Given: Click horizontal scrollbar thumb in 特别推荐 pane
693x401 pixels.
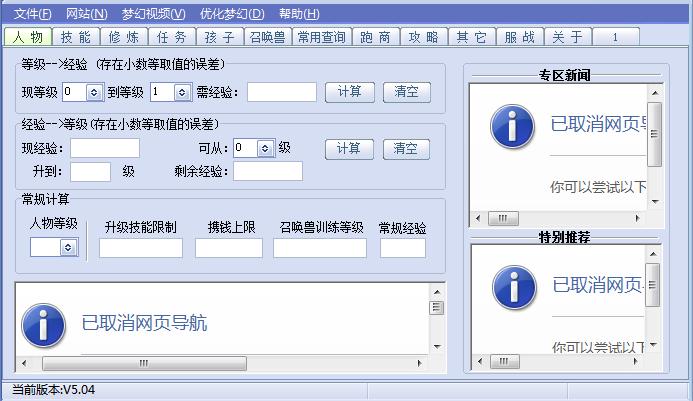Looking at the screenshot, I should [x=505, y=362].
